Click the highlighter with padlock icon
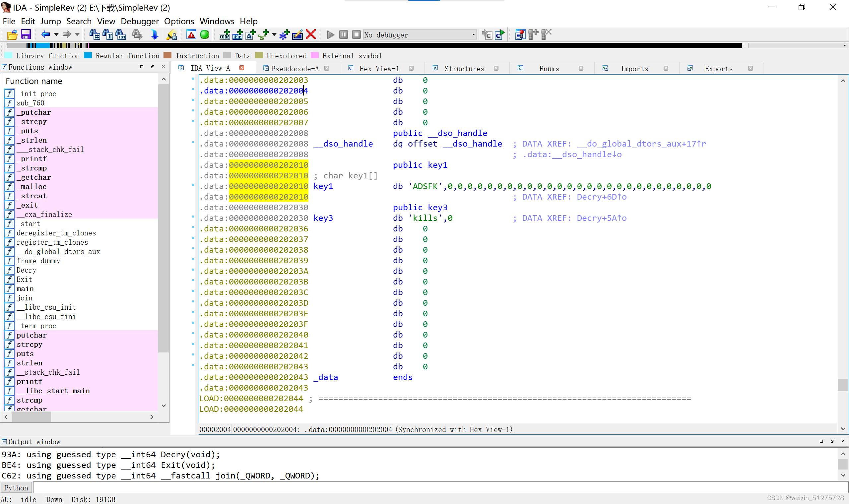The image size is (849, 504). coord(171,34)
